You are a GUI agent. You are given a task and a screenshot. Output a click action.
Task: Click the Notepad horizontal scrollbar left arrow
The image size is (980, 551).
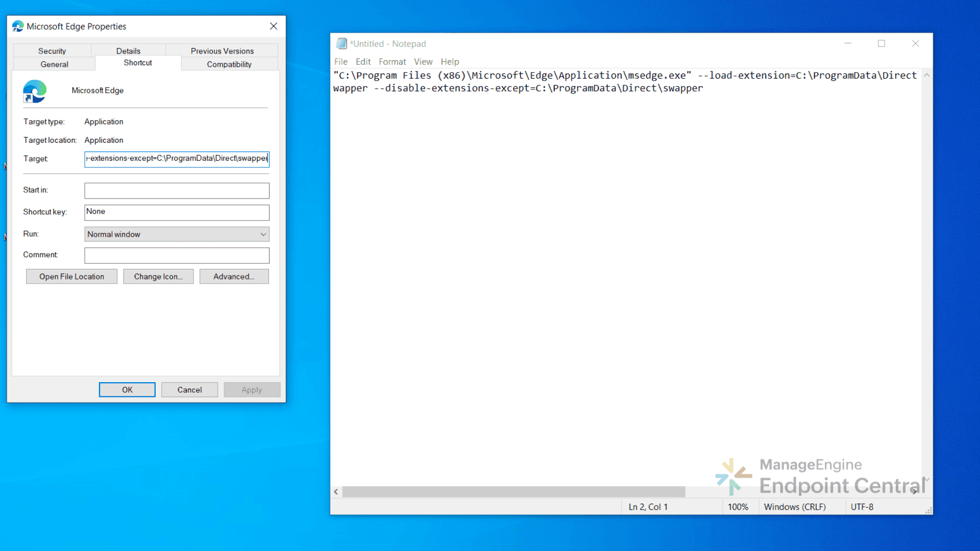(336, 492)
